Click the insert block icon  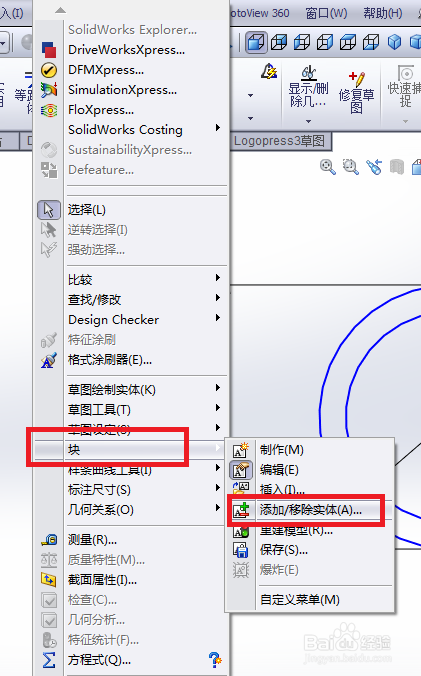(x=241, y=489)
